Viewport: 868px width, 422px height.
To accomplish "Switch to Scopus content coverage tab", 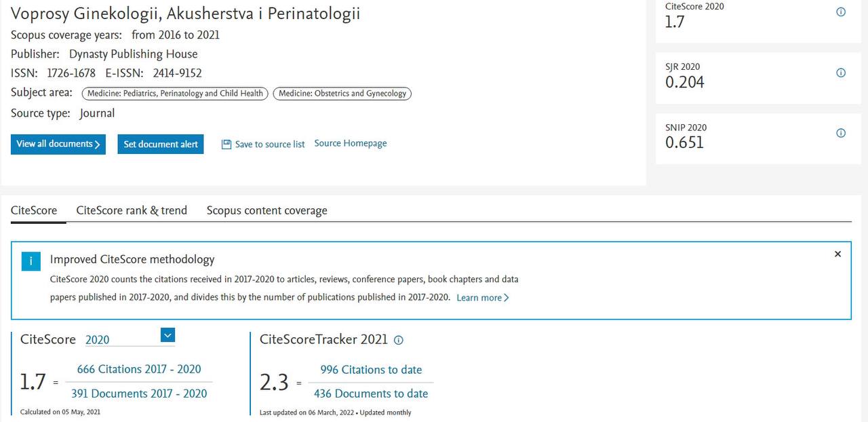I will [267, 210].
